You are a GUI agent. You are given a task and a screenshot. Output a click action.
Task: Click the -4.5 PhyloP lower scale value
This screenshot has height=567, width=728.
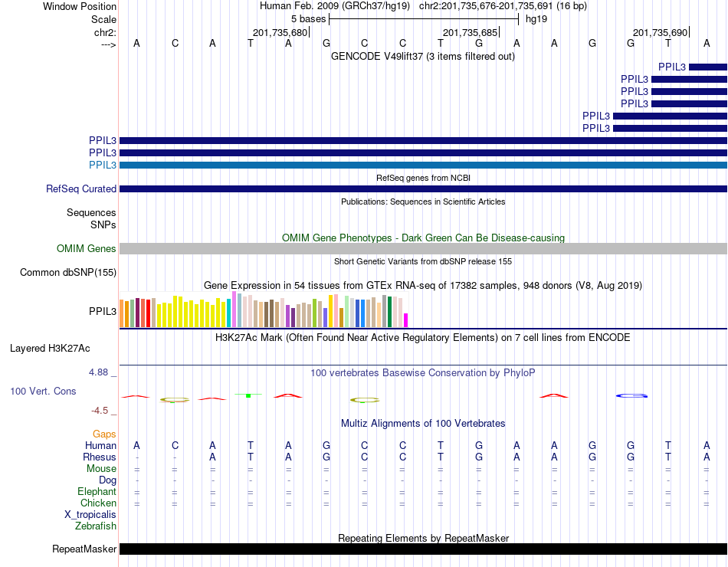tap(100, 411)
